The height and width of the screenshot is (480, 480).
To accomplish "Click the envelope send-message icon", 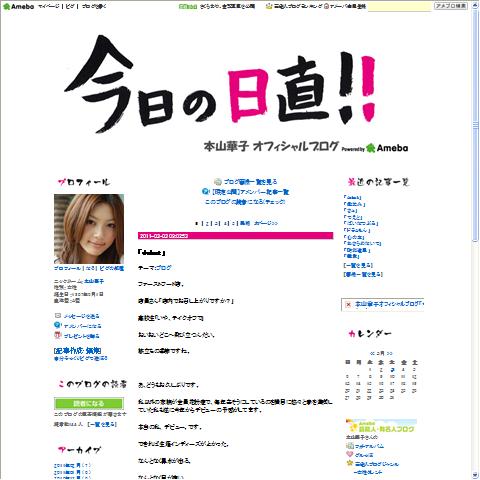I will click(58, 315).
